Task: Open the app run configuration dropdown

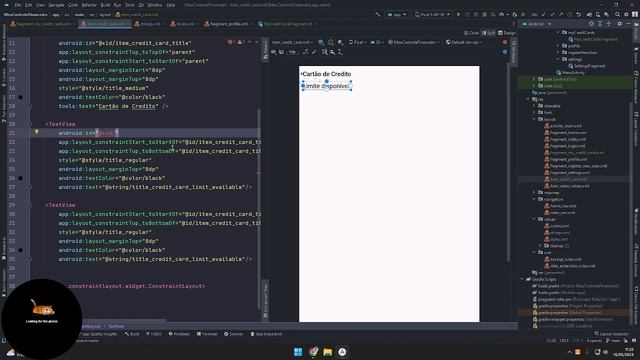Action: 397,14
